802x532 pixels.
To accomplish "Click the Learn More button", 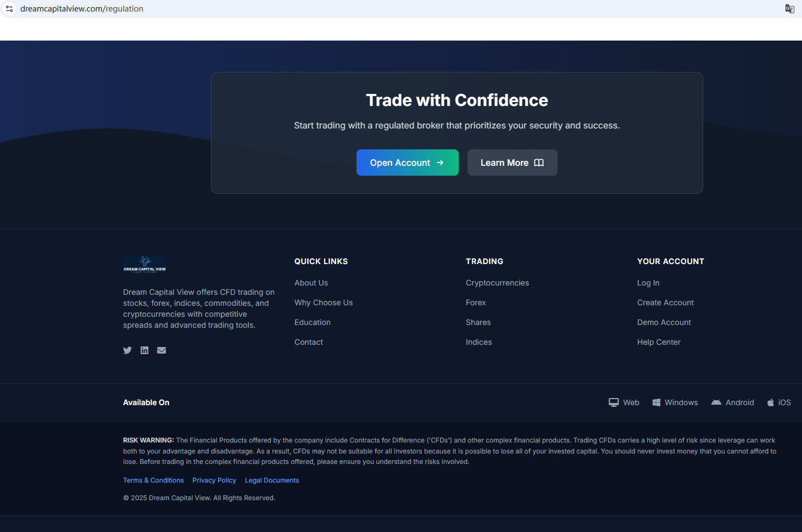I will tap(512, 163).
